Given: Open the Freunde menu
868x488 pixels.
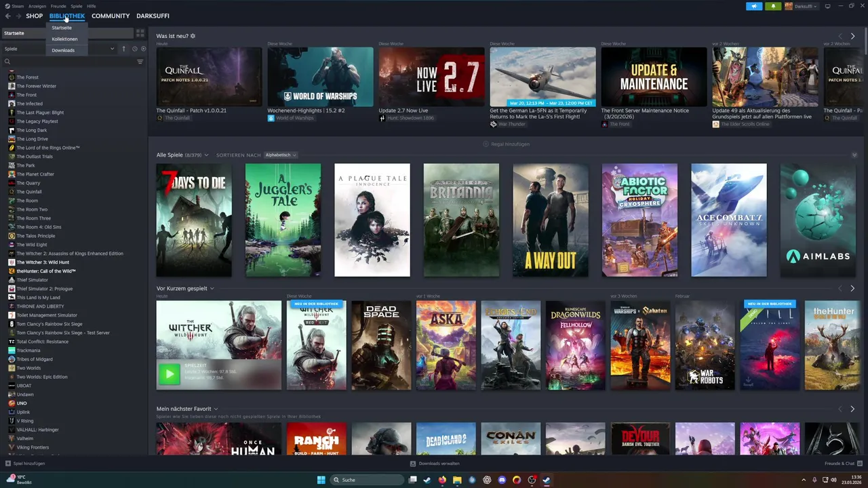Looking at the screenshot, I should [58, 6].
